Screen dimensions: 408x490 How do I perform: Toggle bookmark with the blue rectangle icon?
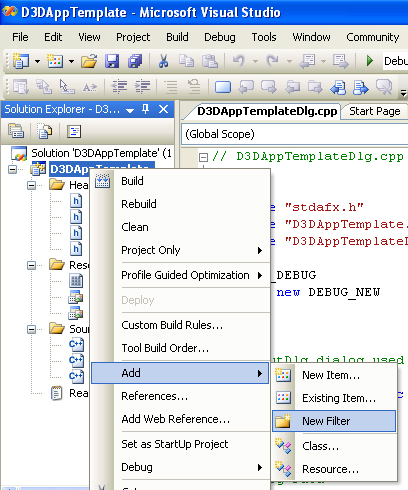click(x=223, y=87)
